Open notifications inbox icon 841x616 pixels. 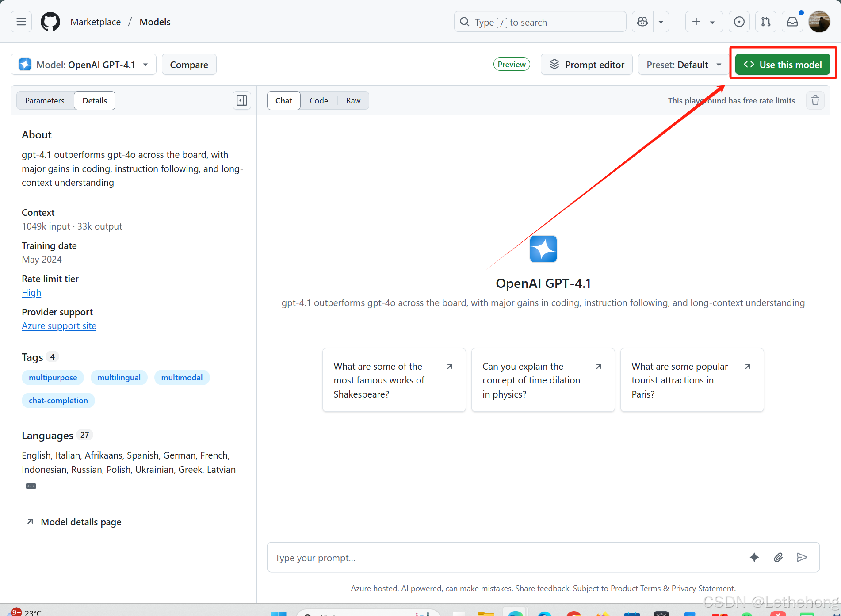point(792,22)
